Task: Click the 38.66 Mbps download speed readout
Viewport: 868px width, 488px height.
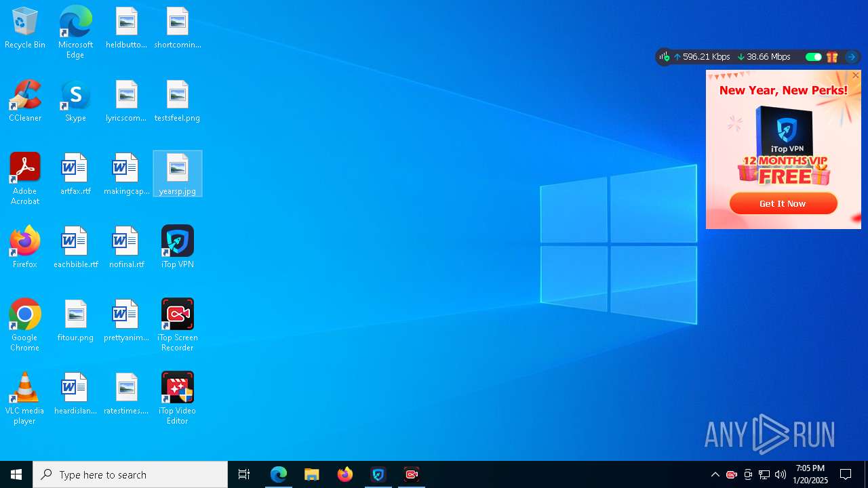Action: point(764,57)
